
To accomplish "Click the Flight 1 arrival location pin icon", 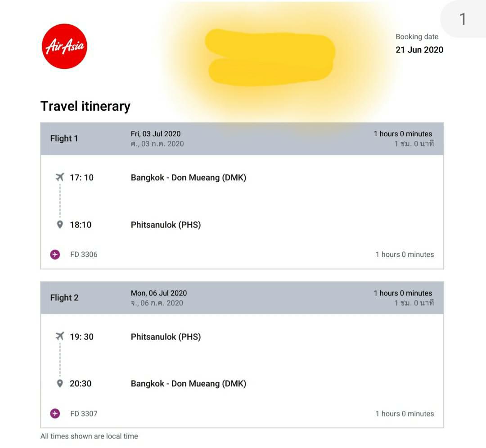I will click(60, 224).
